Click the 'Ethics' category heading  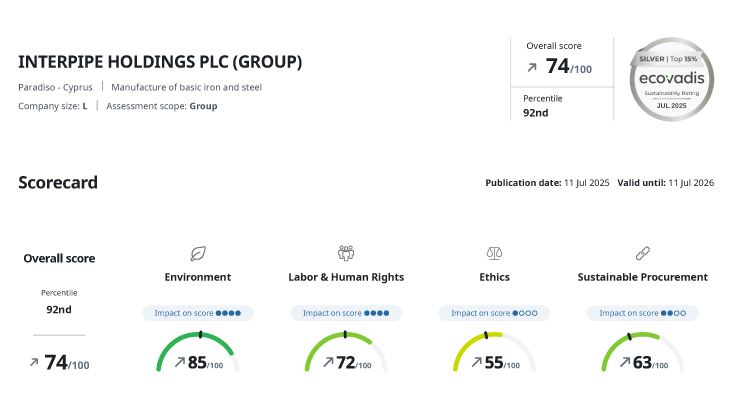point(494,277)
